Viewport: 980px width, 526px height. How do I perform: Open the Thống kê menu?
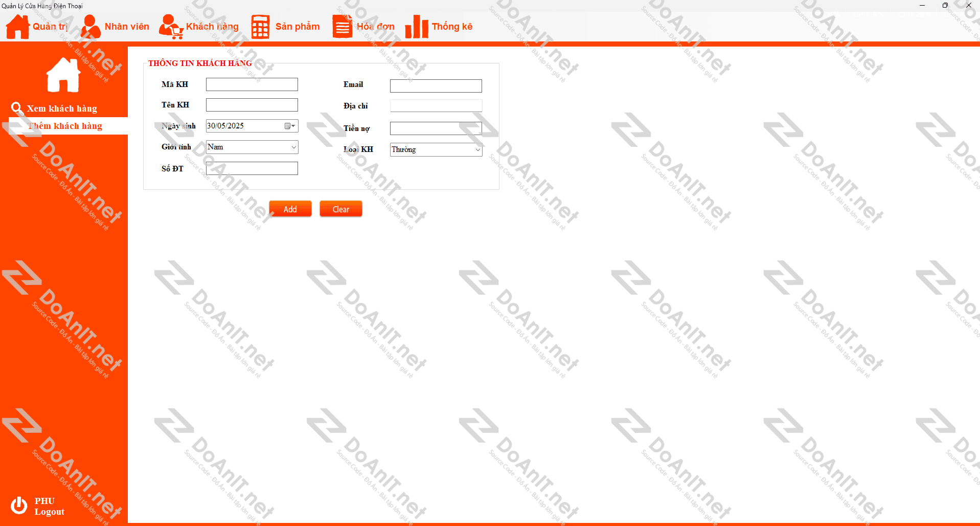pos(452,27)
